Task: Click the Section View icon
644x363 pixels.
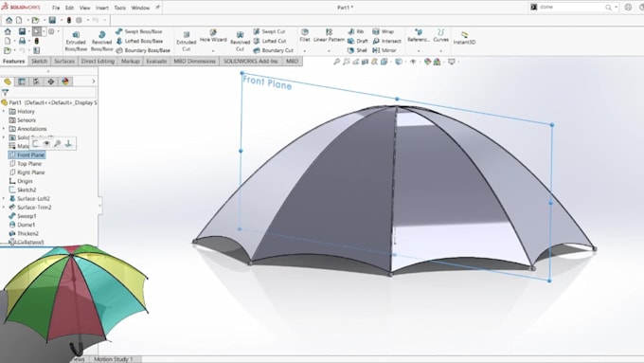Action: [x=365, y=62]
